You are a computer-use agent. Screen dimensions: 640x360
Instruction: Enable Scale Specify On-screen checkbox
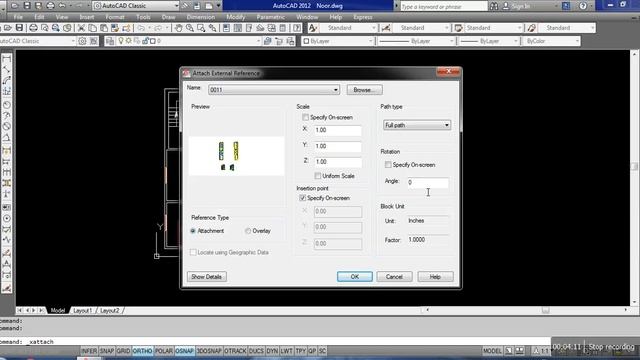305,117
